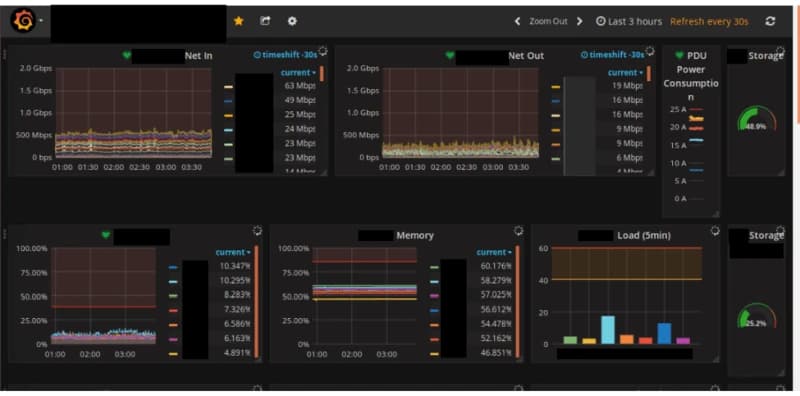Open the Last 3 hours time picker
Viewport: 800px width, 396px height.
coord(629,21)
